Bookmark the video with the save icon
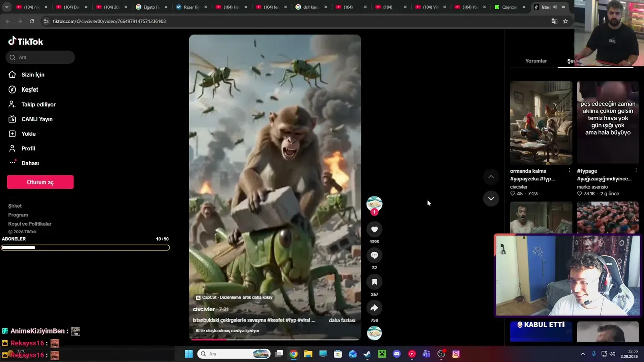The width and height of the screenshot is (644, 362). point(374,282)
